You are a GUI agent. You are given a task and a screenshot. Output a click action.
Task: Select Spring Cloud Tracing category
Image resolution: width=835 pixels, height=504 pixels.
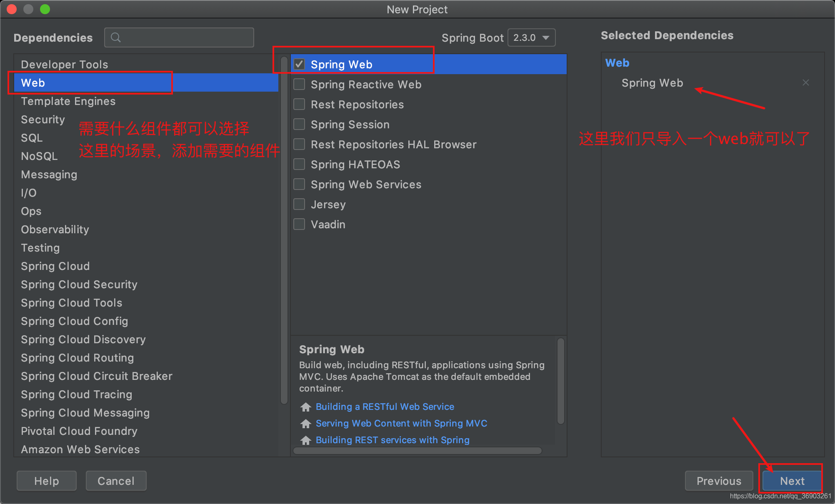pos(146,394)
